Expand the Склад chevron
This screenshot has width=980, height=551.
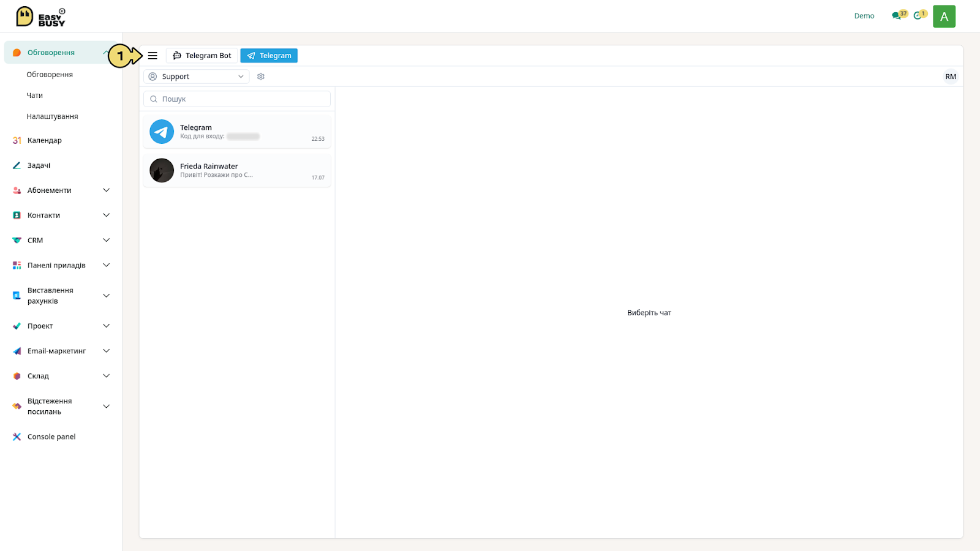point(107,377)
